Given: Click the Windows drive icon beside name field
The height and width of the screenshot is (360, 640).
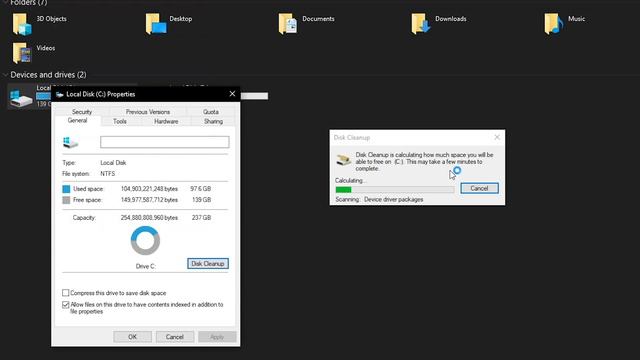Looking at the screenshot, I should click(x=70, y=142).
